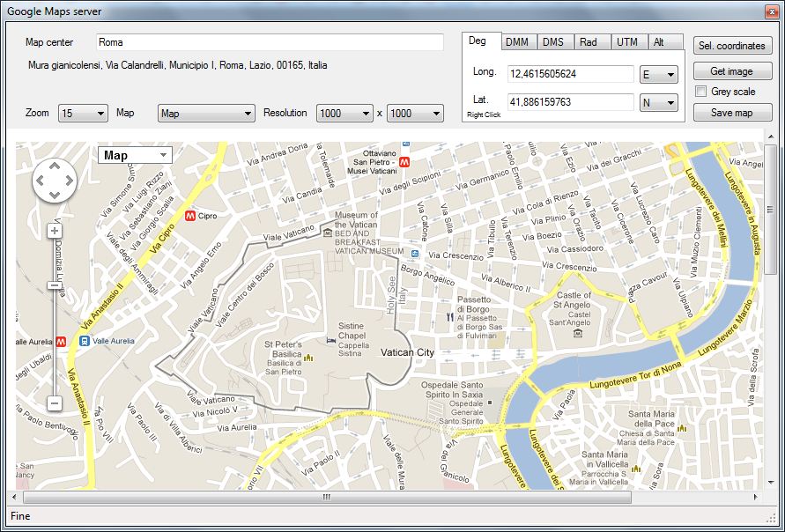785x532 pixels.
Task: Click the Cipro metro station icon
Action: [189, 216]
